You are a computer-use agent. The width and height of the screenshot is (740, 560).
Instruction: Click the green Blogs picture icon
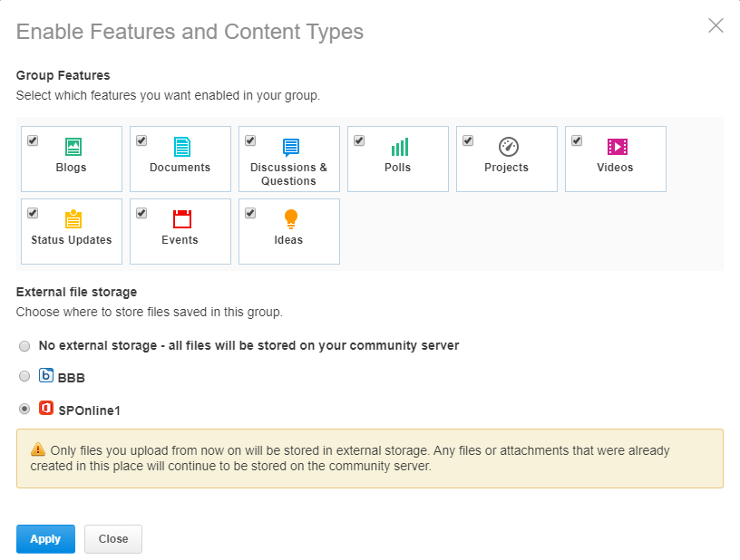coord(73,147)
